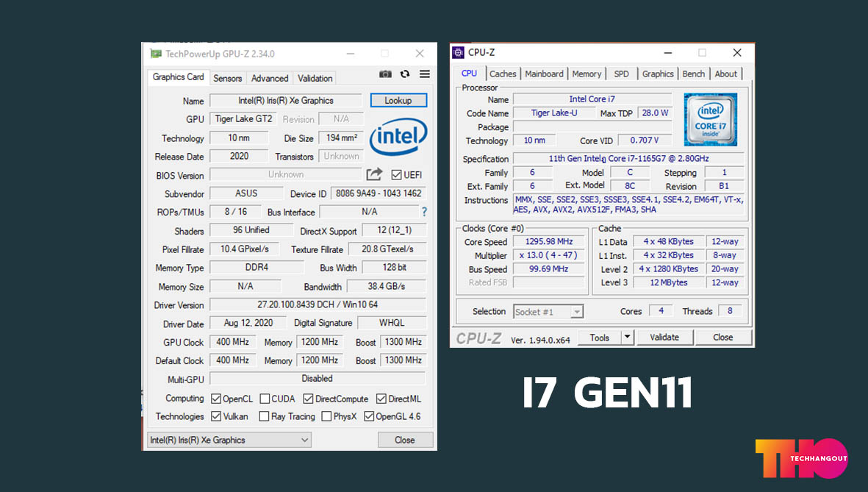Toggle the CUDA checkbox
868x492 pixels.
click(265, 399)
